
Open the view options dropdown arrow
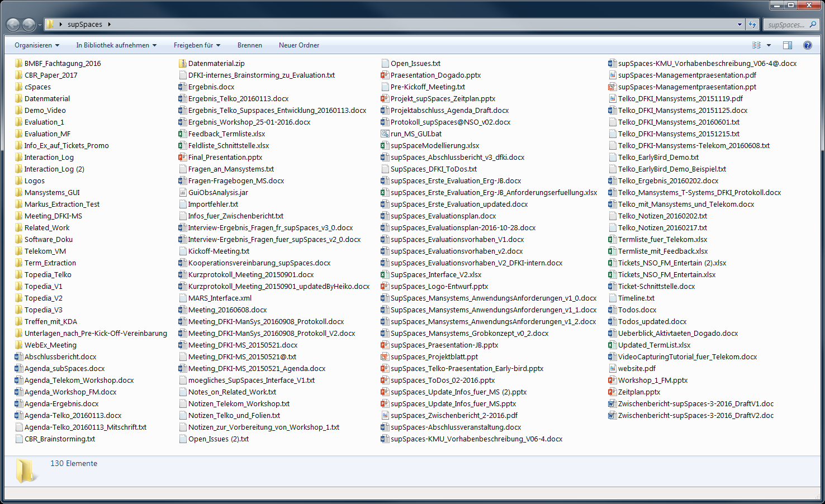(769, 45)
